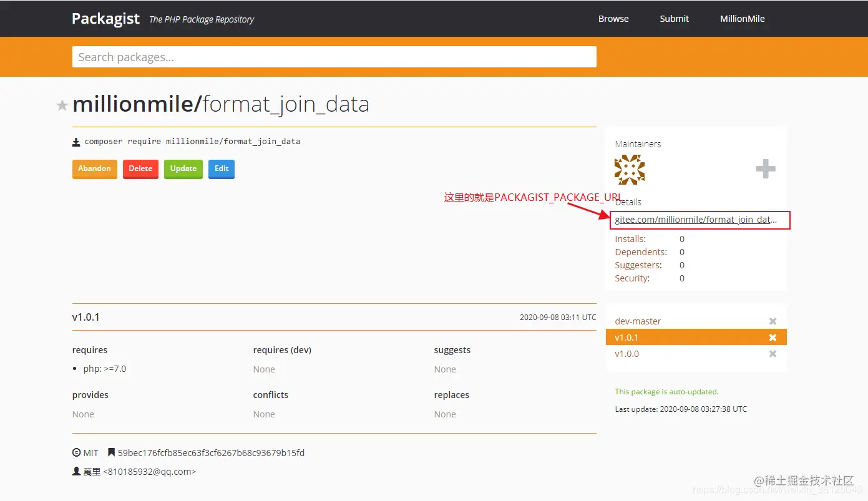Click the author email 810185932@qq.com
Image resolution: width=868 pixels, height=501 pixels.
[x=150, y=472]
